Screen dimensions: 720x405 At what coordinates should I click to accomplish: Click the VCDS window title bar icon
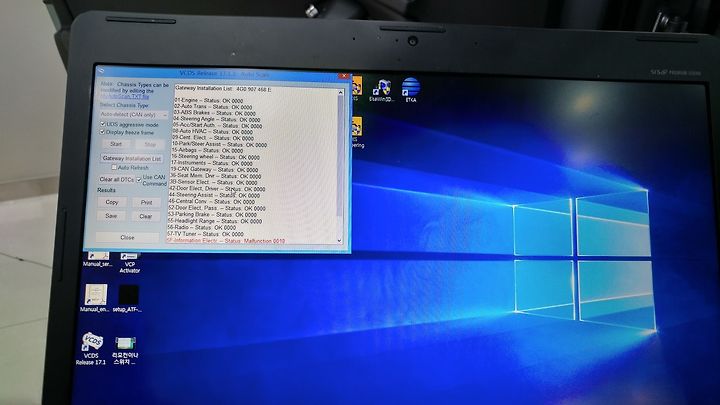tap(101, 71)
